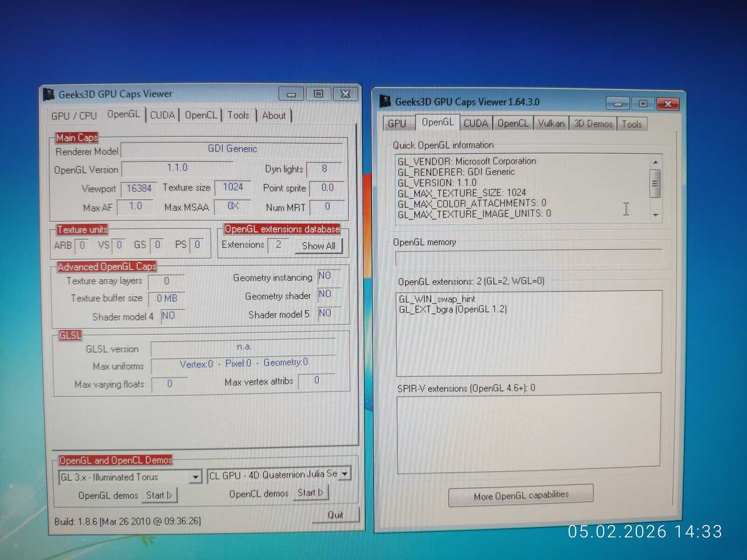Click the line "GL_MAX_TEXTURE_SIZE: 1024"
The image size is (747, 560).
coord(462,193)
